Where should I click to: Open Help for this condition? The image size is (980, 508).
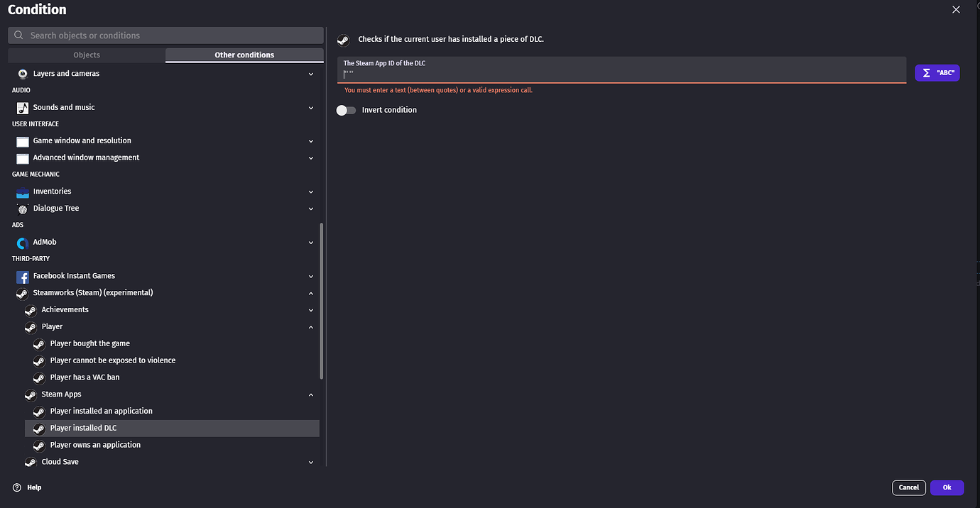pos(26,487)
